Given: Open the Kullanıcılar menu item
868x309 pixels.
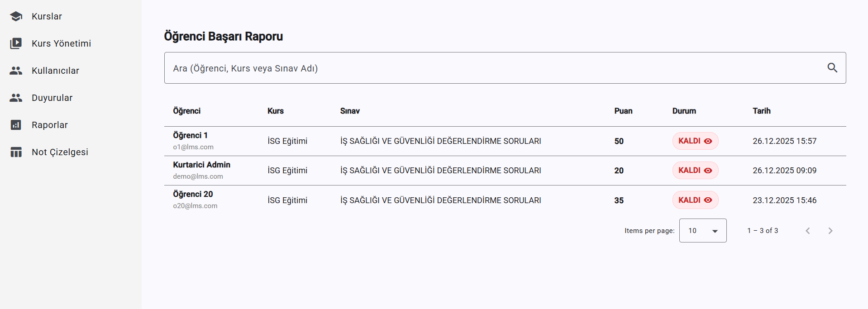Looking at the screenshot, I should point(55,71).
